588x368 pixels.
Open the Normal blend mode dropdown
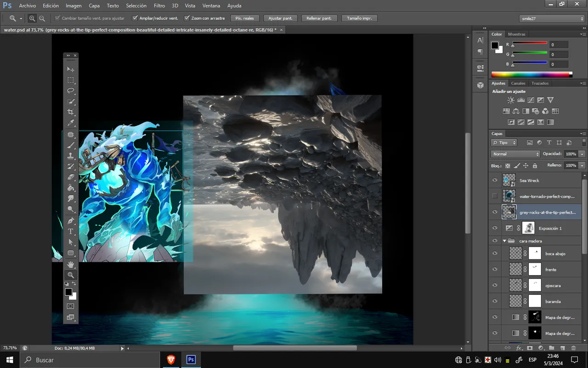click(515, 154)
